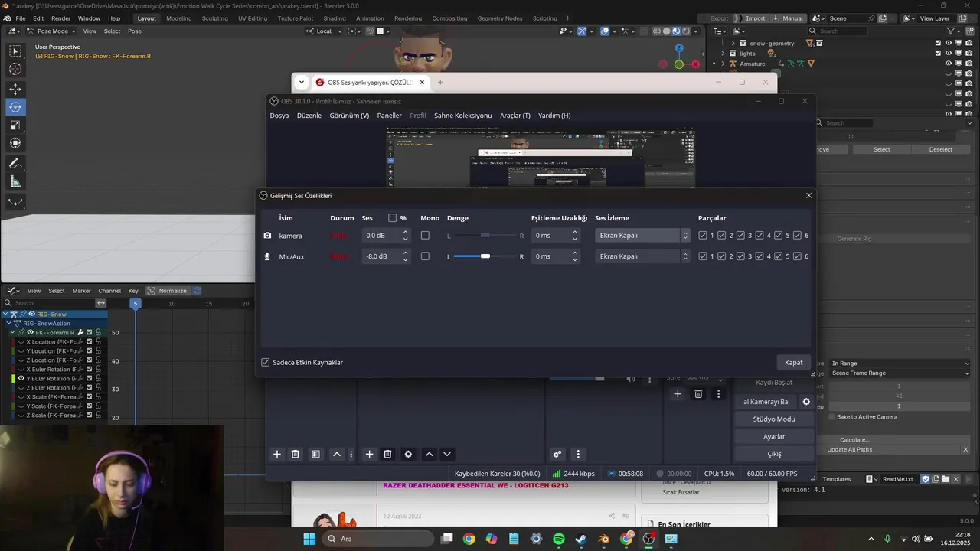Delete selected scene with OBS scenes trash
980x551 pixels.
pyautogui.click(x=296, y=454)
